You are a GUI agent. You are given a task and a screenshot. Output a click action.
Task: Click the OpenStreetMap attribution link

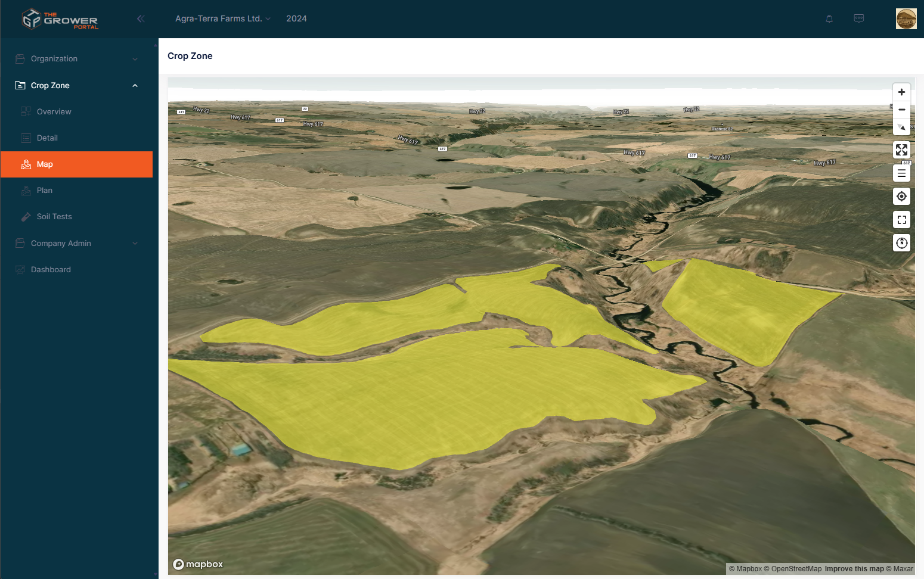point(796,569)
